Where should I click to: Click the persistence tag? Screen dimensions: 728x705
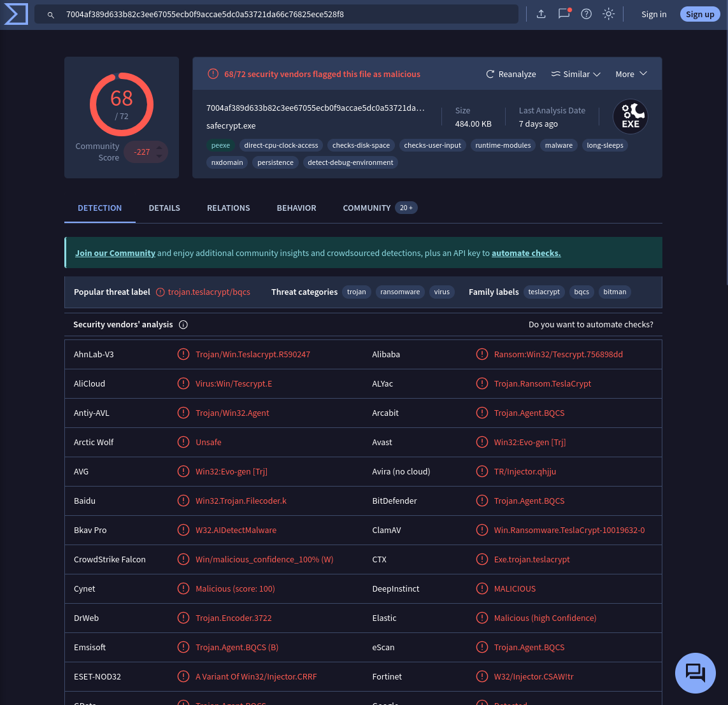(275, 162)
